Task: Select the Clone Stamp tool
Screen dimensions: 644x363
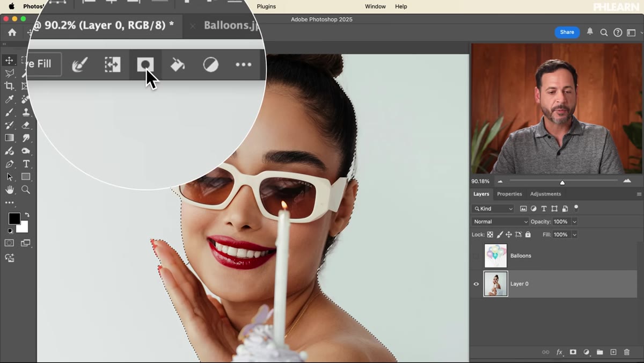Action: coord(26,112)
